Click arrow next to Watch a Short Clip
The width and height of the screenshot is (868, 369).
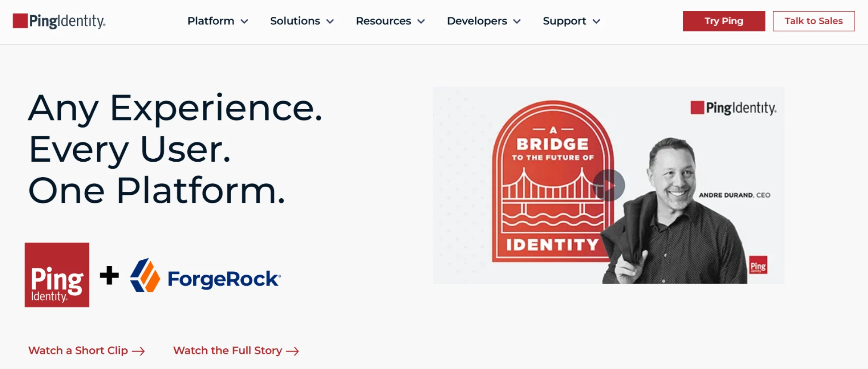(138, 351)
